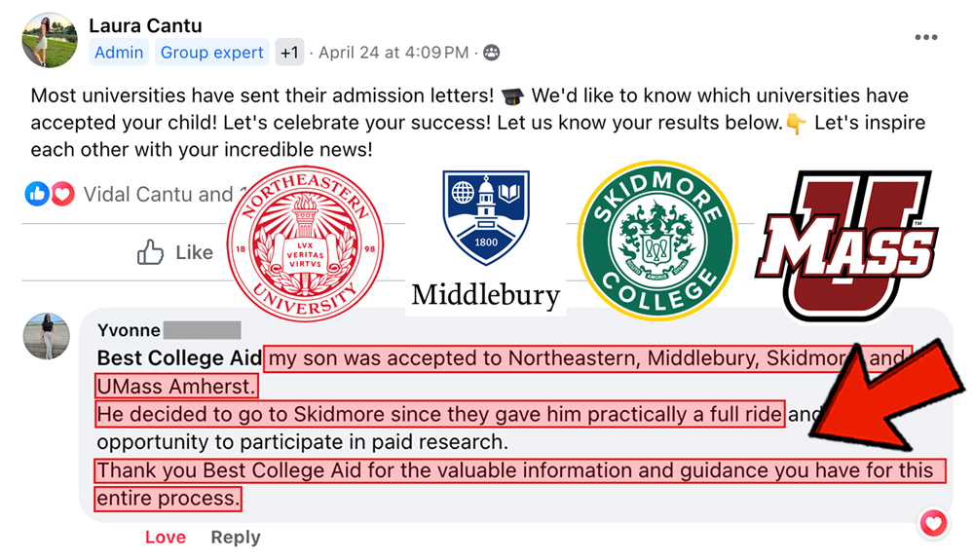View reactions from Vidal Cantu and others
This screenshot has height=560, width=974.
coord(156,194)
